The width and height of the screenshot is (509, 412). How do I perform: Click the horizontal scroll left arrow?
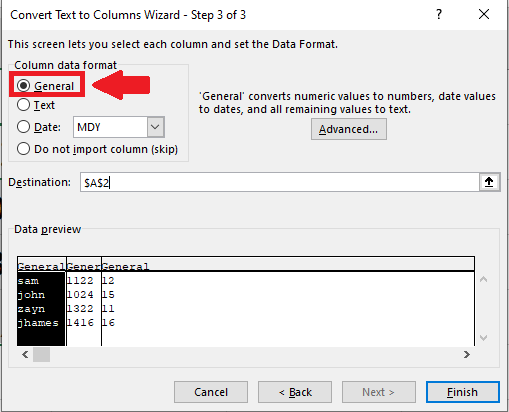pyautogui.click(x=25, y=354)
